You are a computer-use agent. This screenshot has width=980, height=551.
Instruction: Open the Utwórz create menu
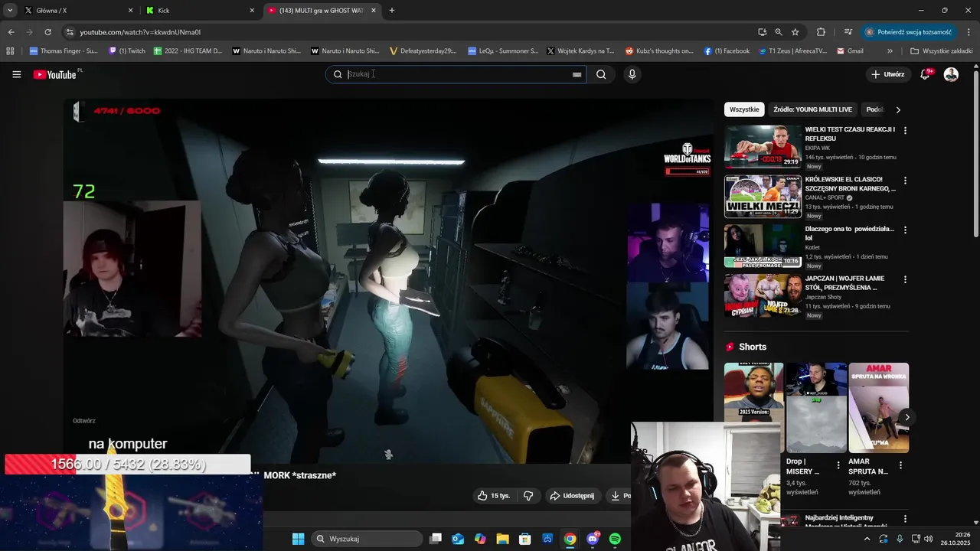tap(888, 74)
